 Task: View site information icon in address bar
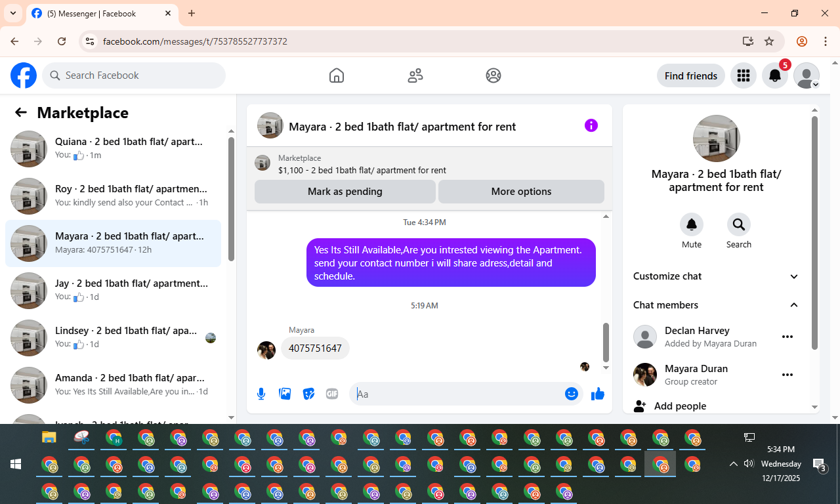click(90, 41)
